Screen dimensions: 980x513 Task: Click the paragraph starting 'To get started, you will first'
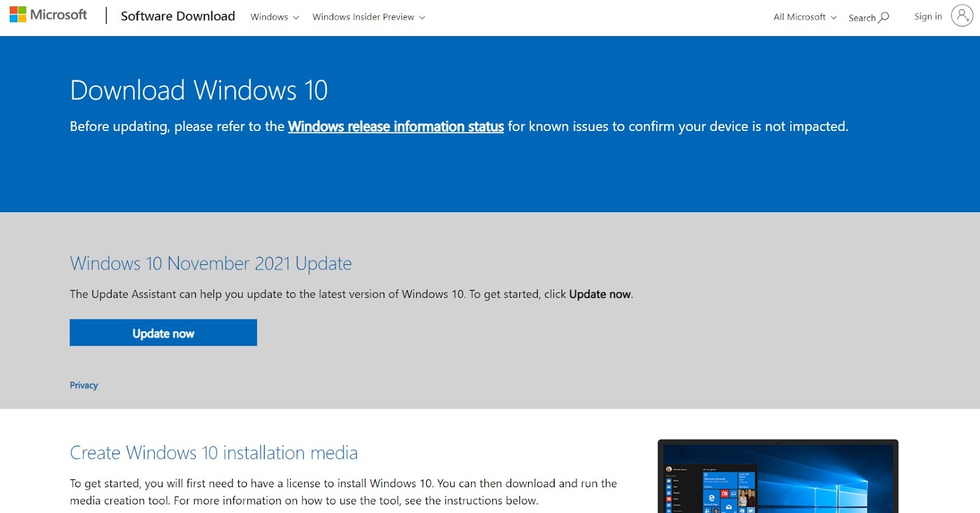click(344, 492)
